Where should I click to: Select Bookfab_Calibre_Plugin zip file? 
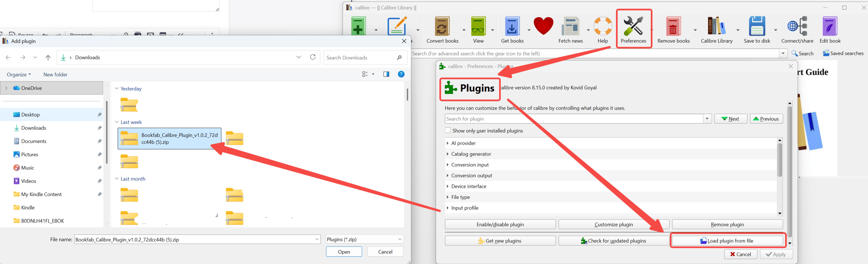(170, 138)
